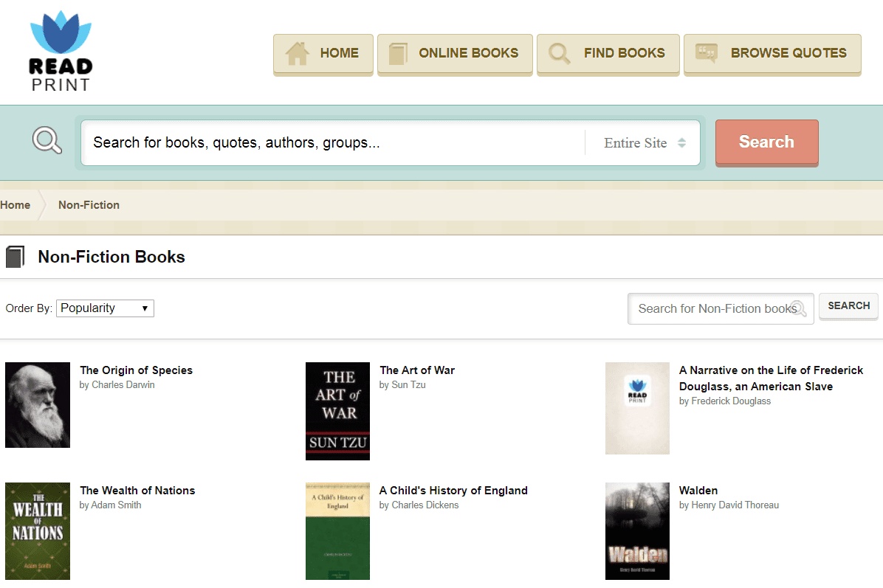Click the house icon on Home button

[297, 53]
